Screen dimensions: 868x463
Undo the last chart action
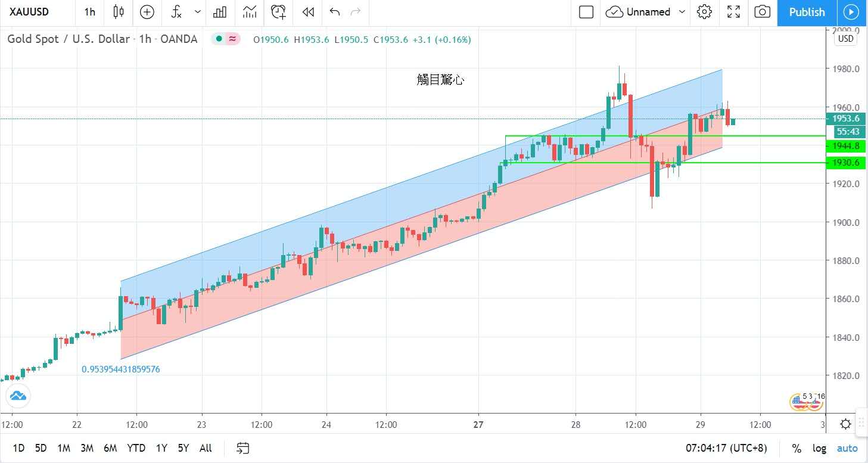335,12
